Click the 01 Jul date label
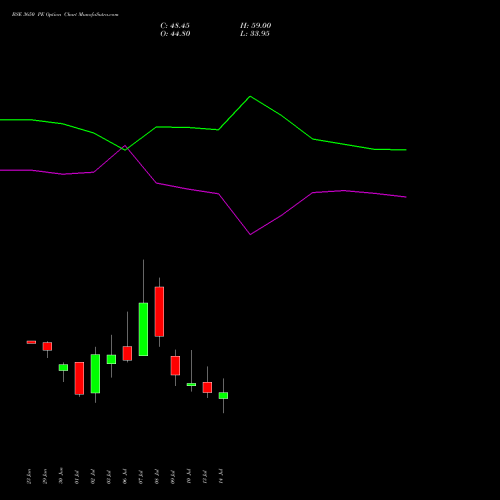Viewport: 500px width, 500px height. coord(77,476)
